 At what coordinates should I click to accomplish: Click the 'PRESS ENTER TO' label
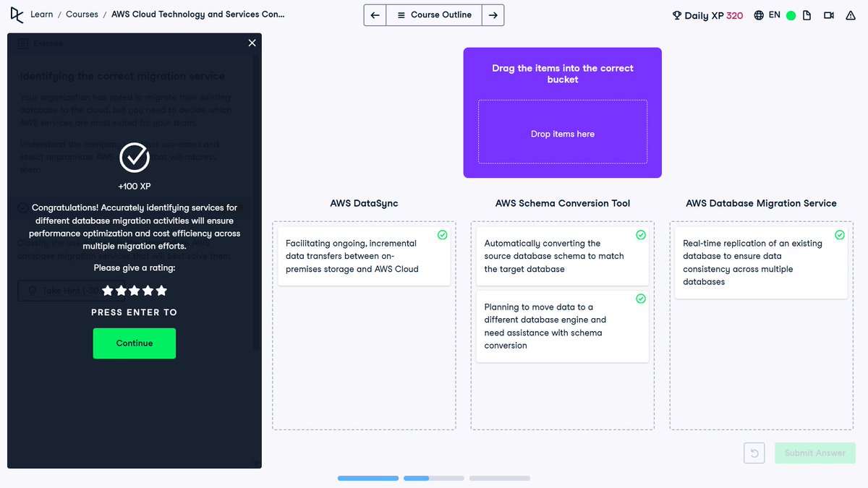[x=135, y=312]
